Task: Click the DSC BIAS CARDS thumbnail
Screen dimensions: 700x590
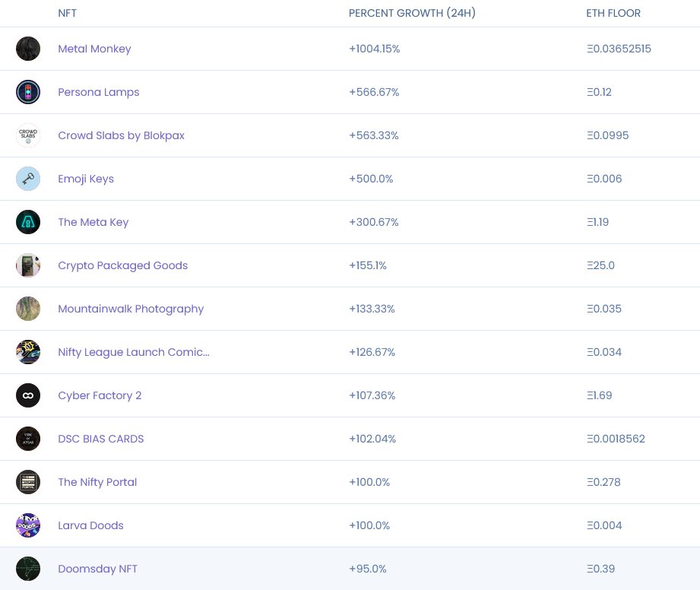Action: click(x=28, y=438)
